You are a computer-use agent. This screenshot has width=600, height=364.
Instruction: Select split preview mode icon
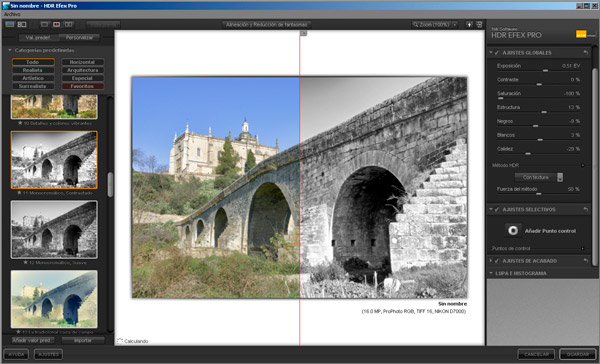[57, 24]
